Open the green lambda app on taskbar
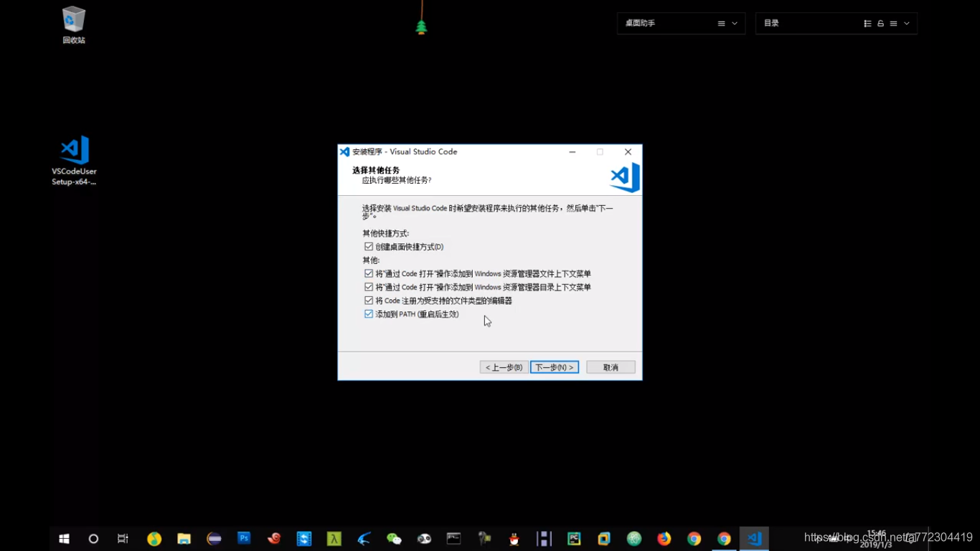 (334, 539)
